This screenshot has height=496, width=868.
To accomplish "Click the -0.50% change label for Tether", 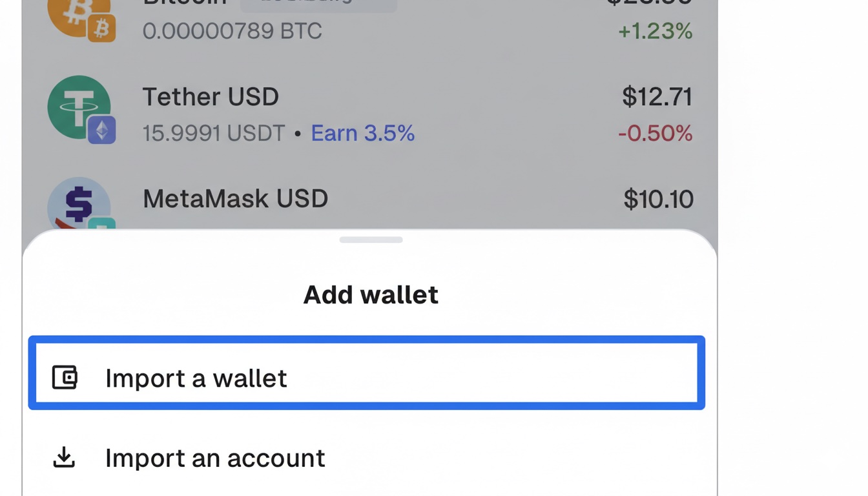I will coord(656,133).
